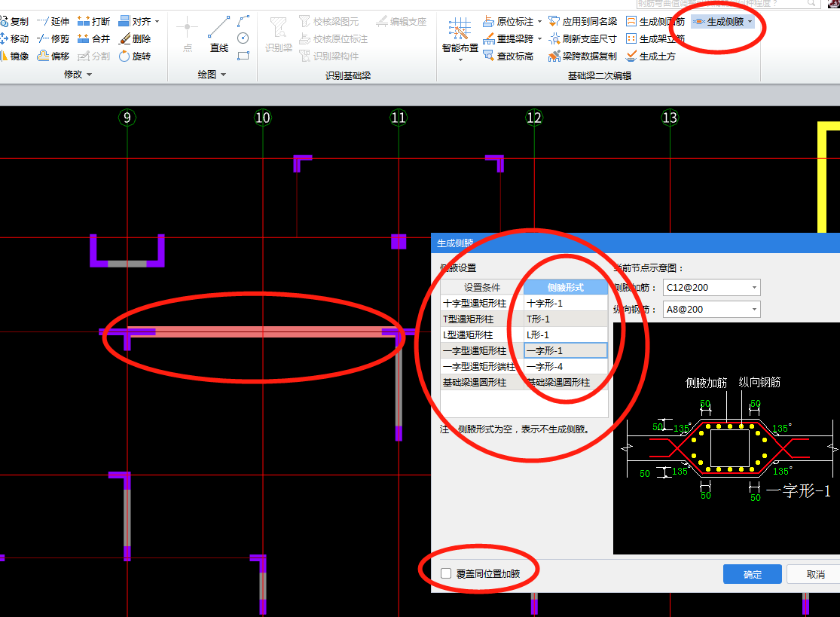
Task: Click the 设置条件 column header
Action: coord(482,287)
